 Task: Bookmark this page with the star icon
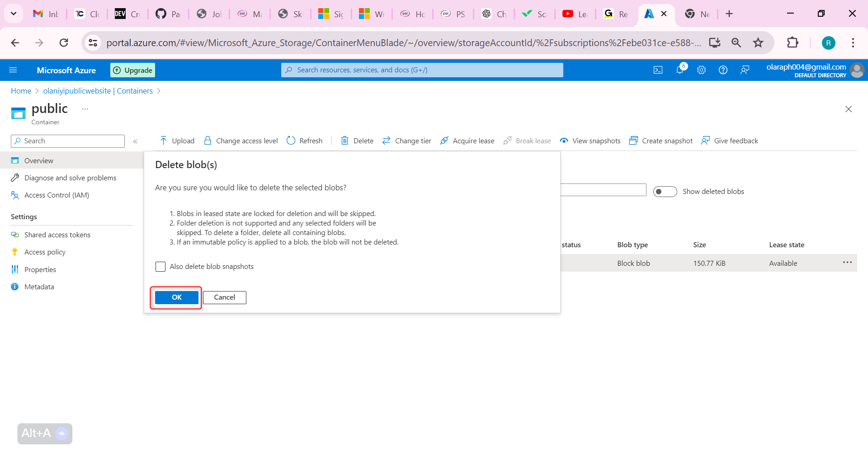(x=758, y=42)
